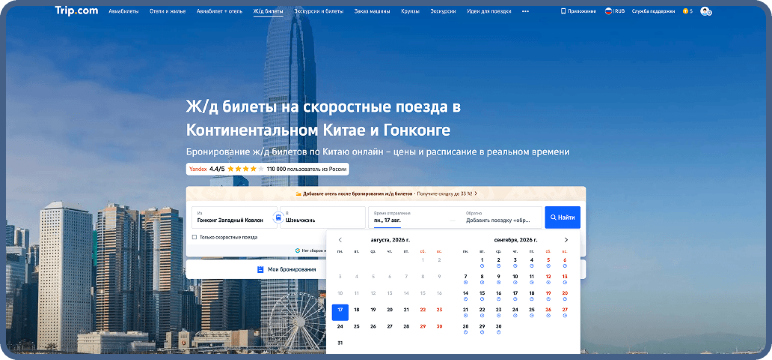Go to next month in calendar
Image resolution: width=772 pixels, height=360 pixels.
566,240
